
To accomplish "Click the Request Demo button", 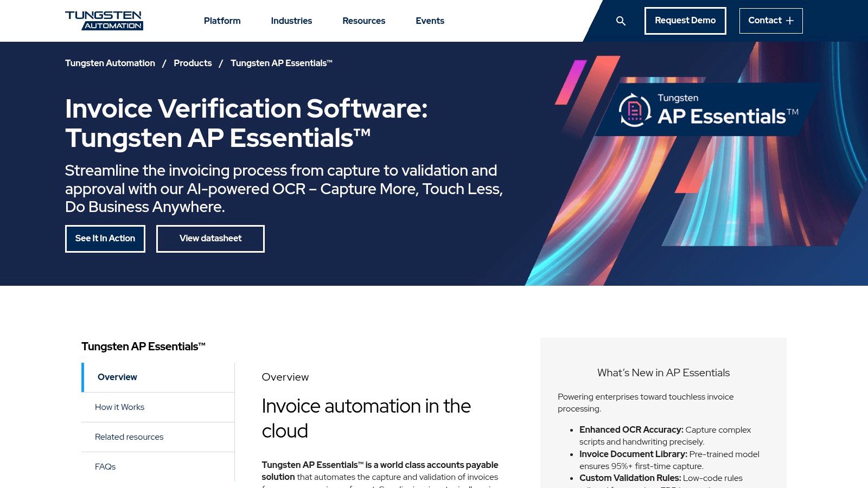I will [x=685, y=21].
